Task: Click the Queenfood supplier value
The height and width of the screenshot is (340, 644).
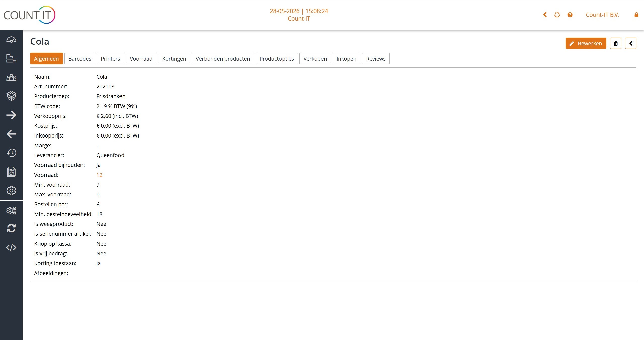Action: pyautogui.click(x=110, y=155)
